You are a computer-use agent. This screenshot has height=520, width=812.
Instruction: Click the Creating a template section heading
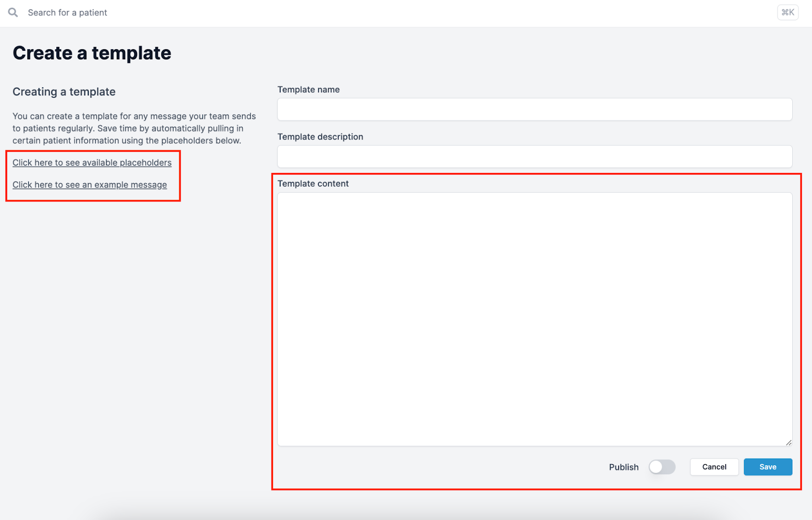(64, 91)
